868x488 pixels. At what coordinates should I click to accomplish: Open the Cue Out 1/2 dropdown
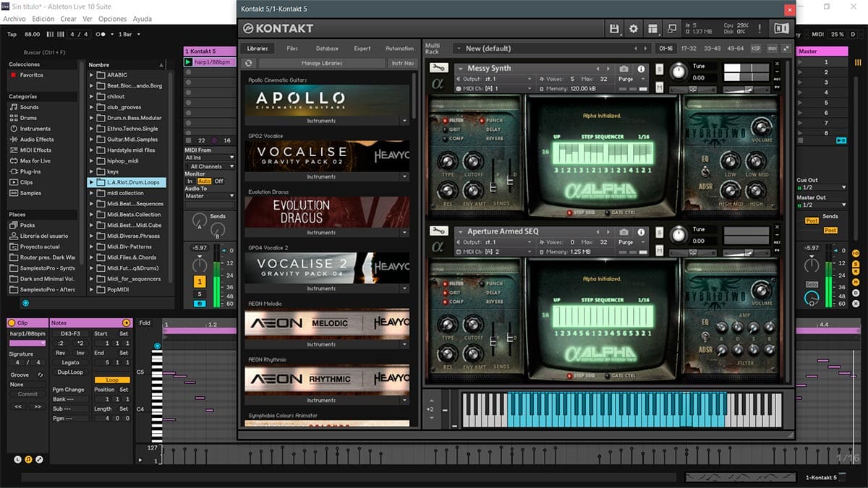click(821, 187)
